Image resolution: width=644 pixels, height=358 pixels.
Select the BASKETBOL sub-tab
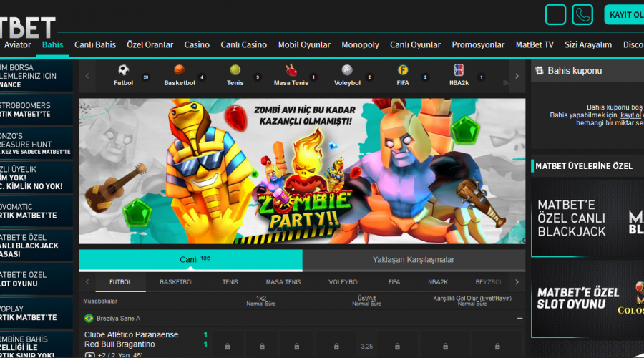pos(177,282)
